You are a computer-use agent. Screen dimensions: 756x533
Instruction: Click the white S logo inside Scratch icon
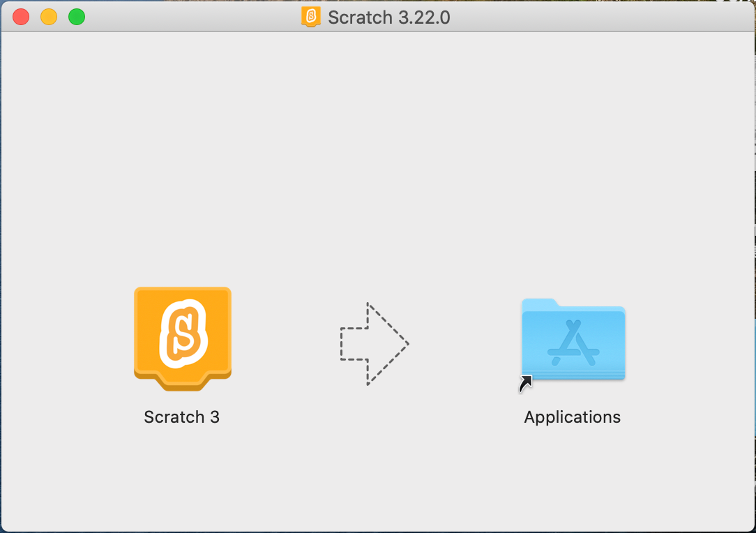pyautogui.click(x=183, y=333)
